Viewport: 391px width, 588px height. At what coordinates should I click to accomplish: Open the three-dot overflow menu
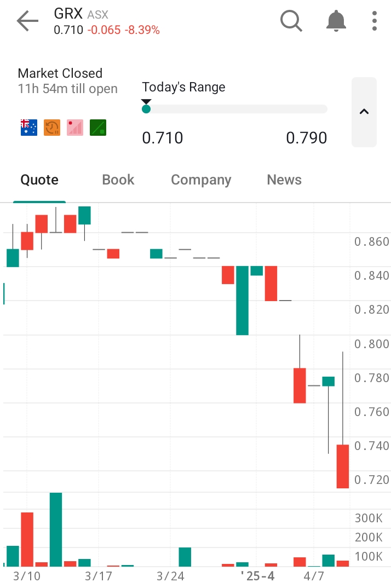coord(374,21)
